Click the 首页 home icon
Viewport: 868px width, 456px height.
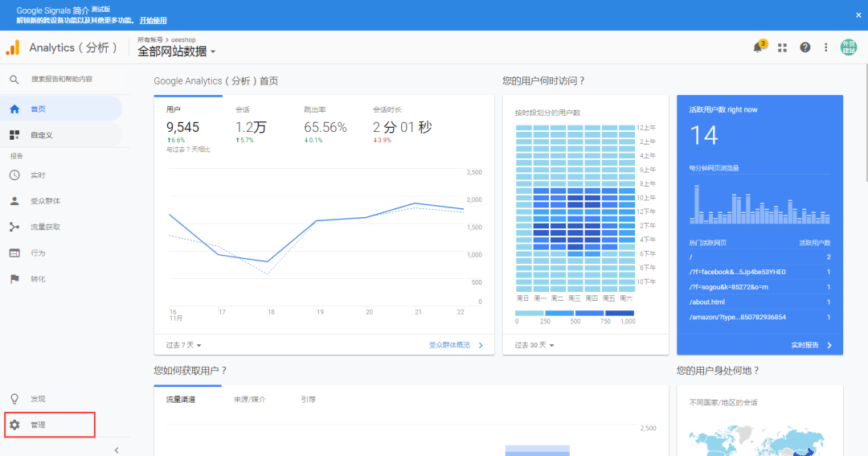[x=14, y=109]
